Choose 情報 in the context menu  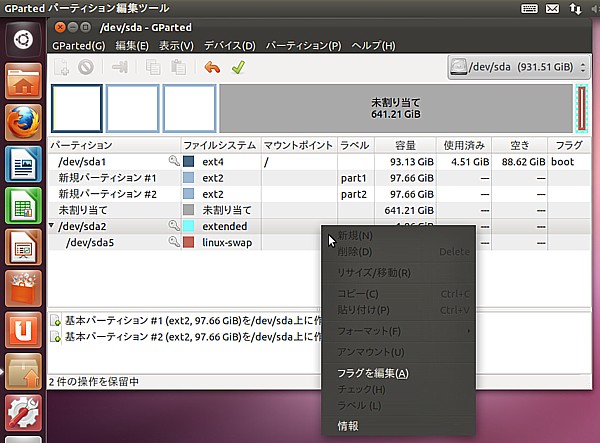click(398, 425)
